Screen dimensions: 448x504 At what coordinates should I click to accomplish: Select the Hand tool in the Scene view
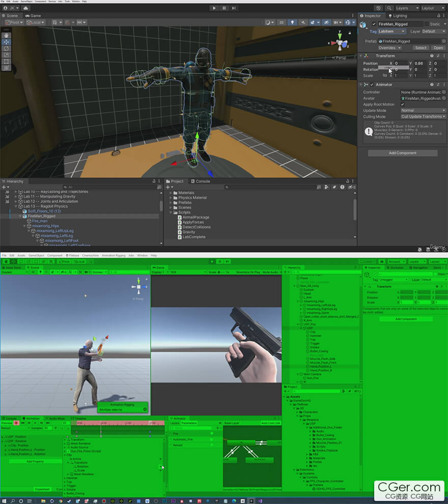(6, 35)
